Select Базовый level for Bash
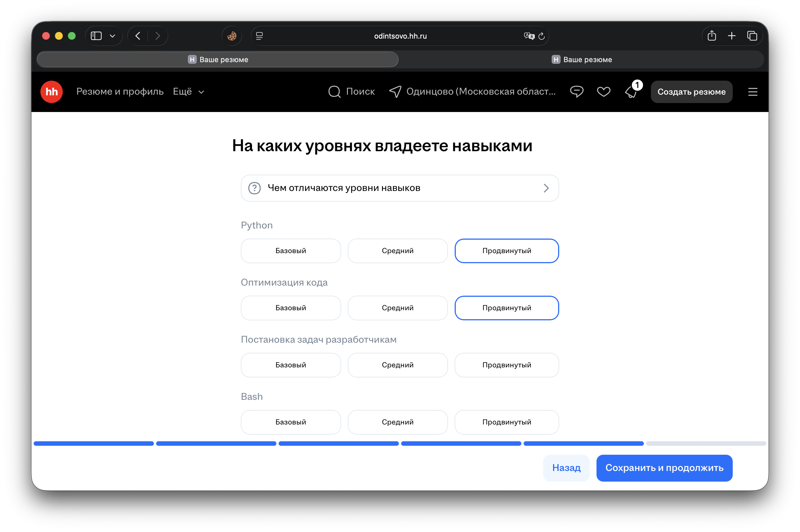800x532 pixels. coord(291,422)
